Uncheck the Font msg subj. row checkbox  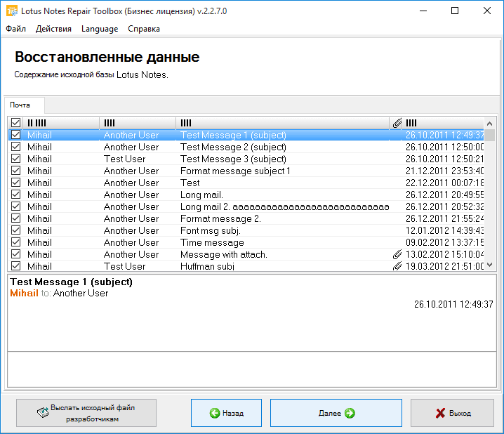click(15, 230)
